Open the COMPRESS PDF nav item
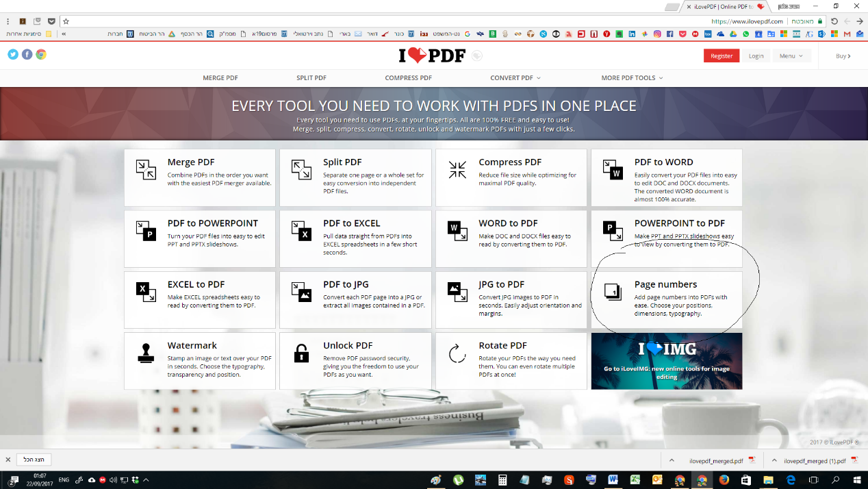868x489 pixels. 409,78
